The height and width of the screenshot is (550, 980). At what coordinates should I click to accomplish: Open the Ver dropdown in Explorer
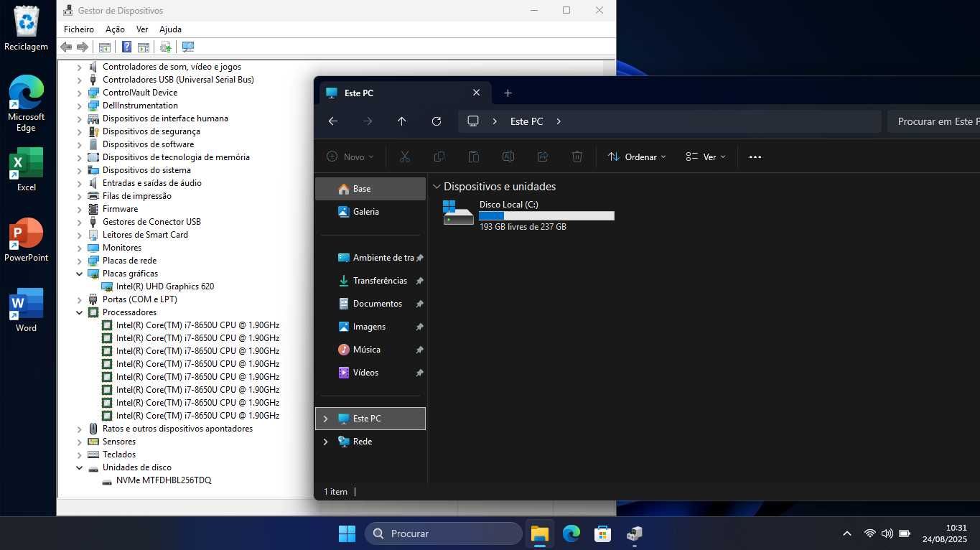(706, 157)
